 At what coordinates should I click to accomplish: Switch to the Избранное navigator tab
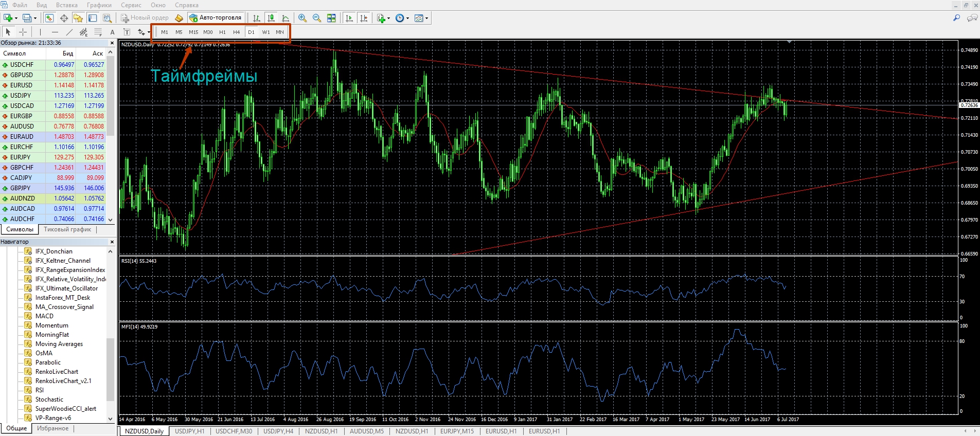53,428
